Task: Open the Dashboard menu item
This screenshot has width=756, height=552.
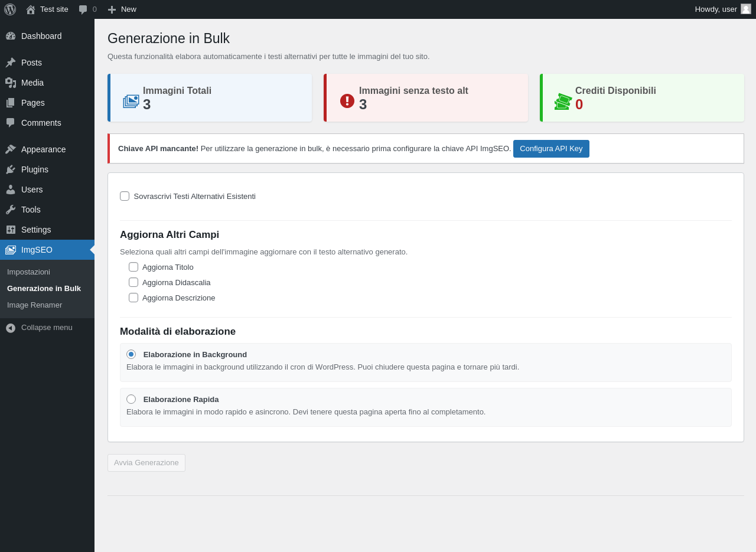Action: [47, 36]
